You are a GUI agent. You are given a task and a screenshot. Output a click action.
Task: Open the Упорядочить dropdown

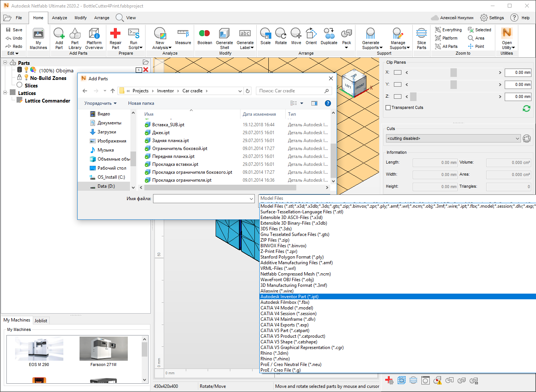(100, 103)
